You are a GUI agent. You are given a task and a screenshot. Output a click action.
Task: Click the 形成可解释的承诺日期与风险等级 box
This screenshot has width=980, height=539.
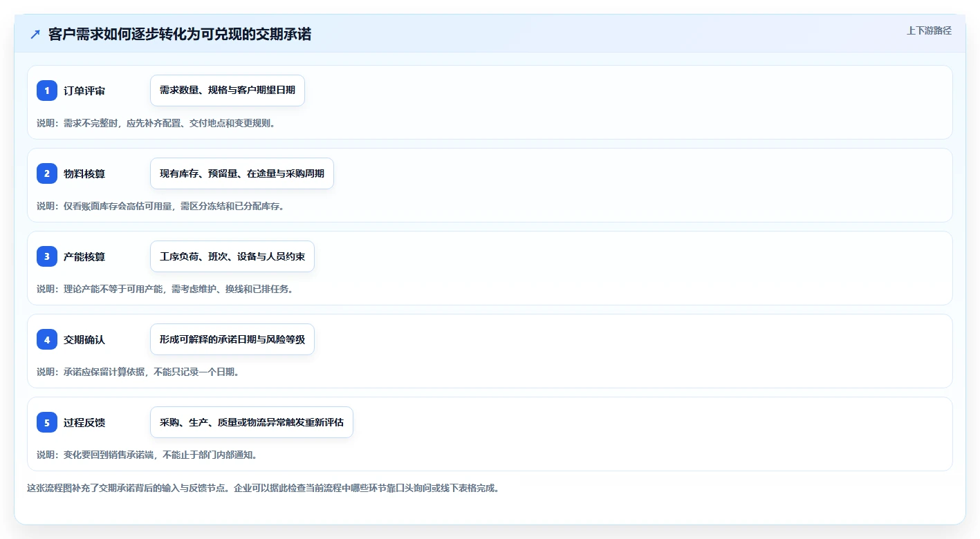coord(232,339)
